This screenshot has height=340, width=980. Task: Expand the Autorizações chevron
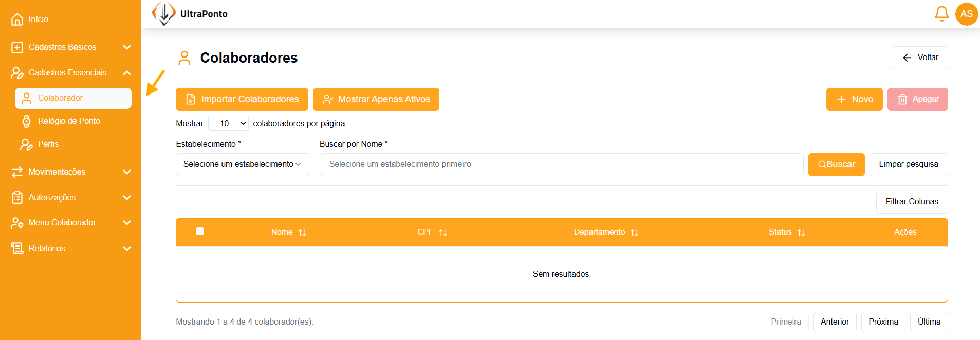[127, 198]
